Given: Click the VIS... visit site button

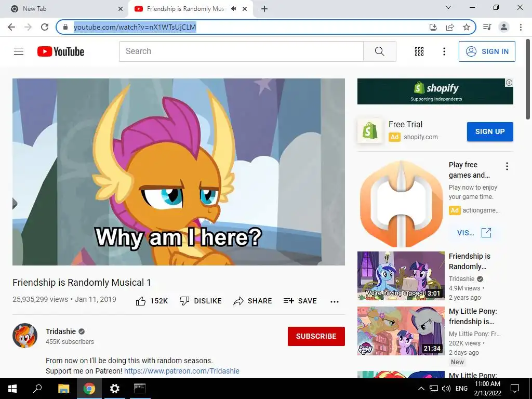Looking at the screenshot, I should (474, 233).
